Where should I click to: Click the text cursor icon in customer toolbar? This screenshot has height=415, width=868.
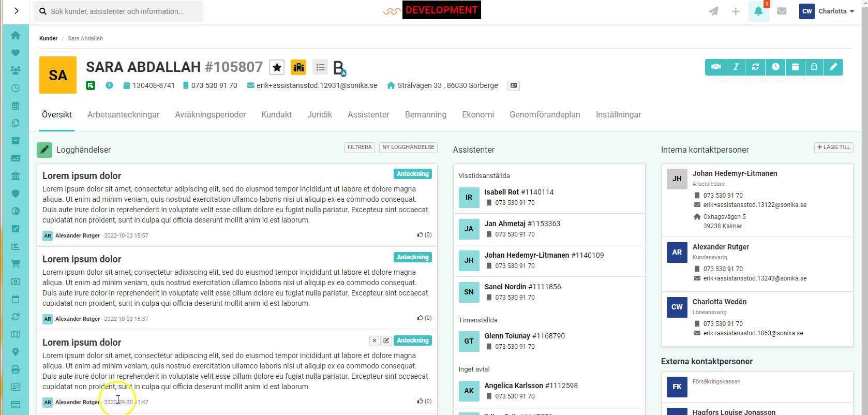pyautogui.click(x=736, y=67)
